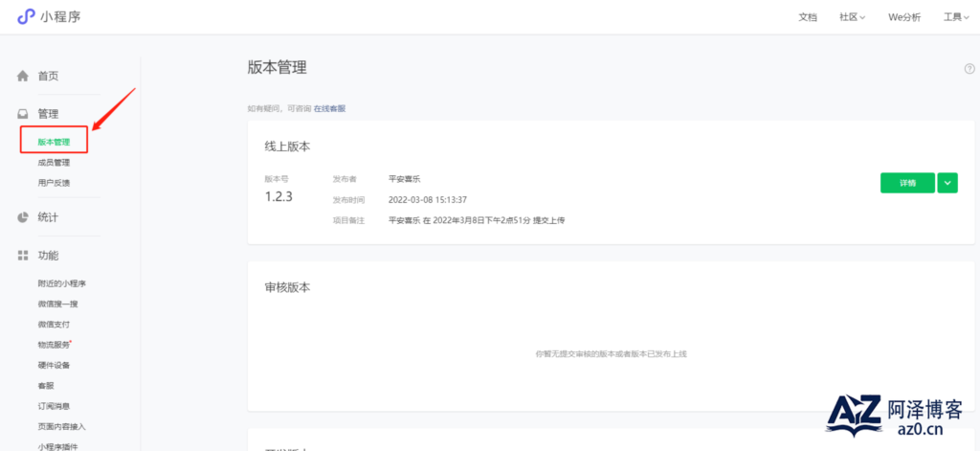This screenshot has height=451, width=980.
Task: Expand the 工具 dropdown menu
Action: (956, 17)
